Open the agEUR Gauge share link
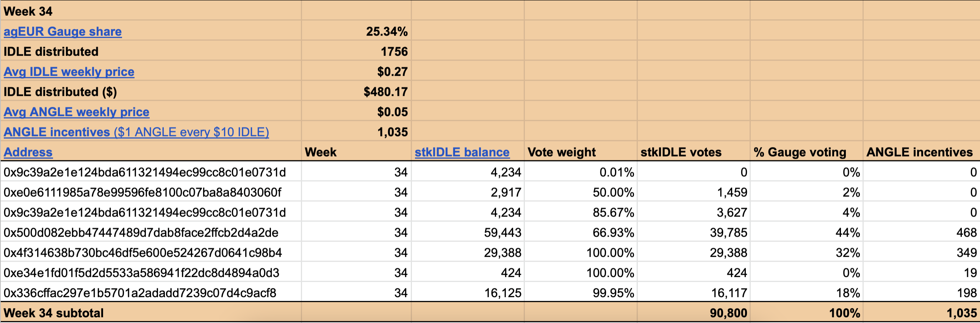This screenshot has height=323, width=980. 63,31
